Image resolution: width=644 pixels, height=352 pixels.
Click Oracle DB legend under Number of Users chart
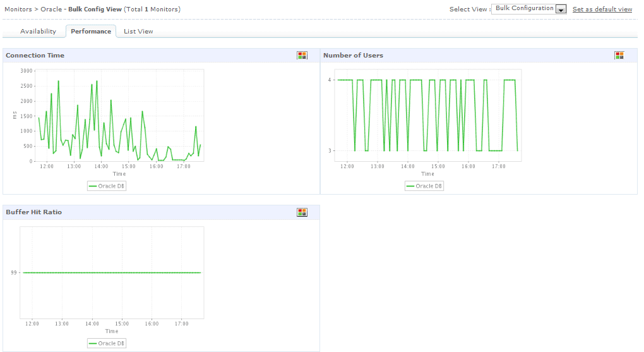(424, 186)
